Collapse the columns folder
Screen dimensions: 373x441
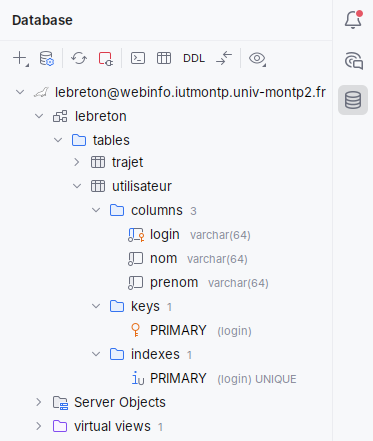tap(96, 210)
